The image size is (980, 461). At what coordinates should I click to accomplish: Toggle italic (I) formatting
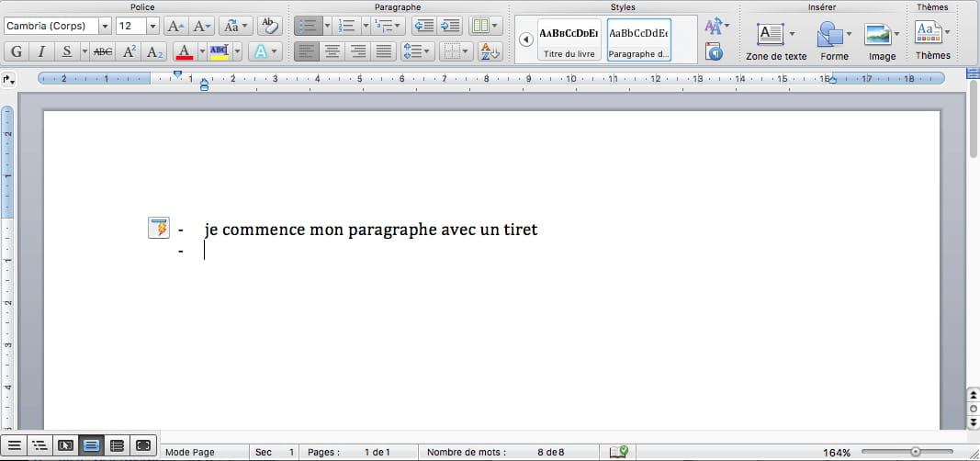(x=41, y=51)
